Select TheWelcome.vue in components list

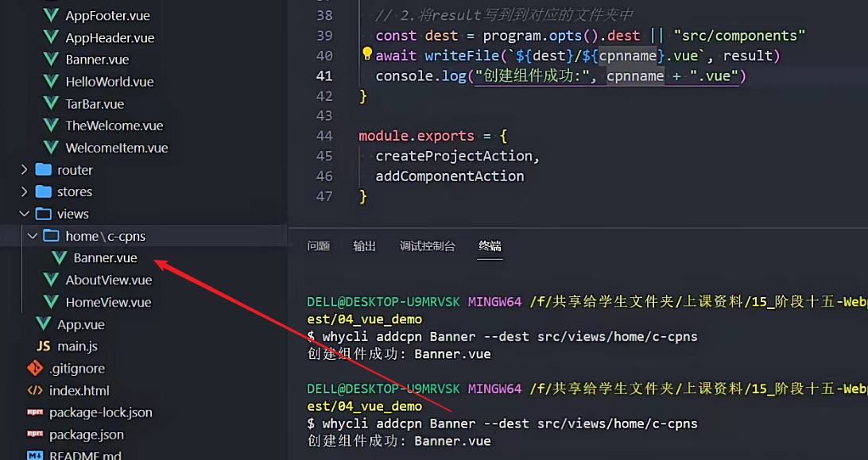(x=114, y=126)
